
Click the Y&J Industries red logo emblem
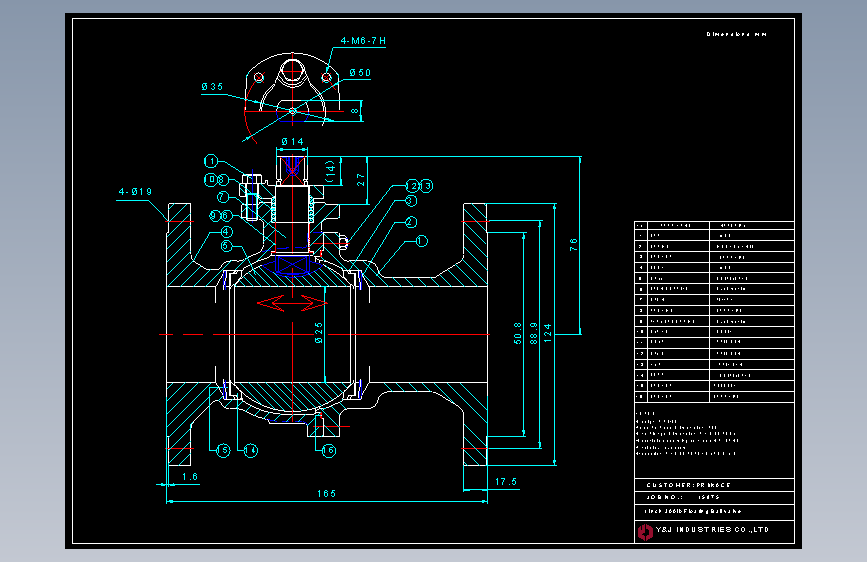pos(645,532)
